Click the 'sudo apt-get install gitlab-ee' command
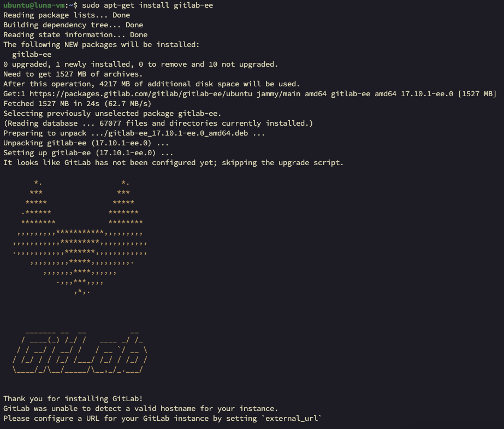 (x=147, y=5)
